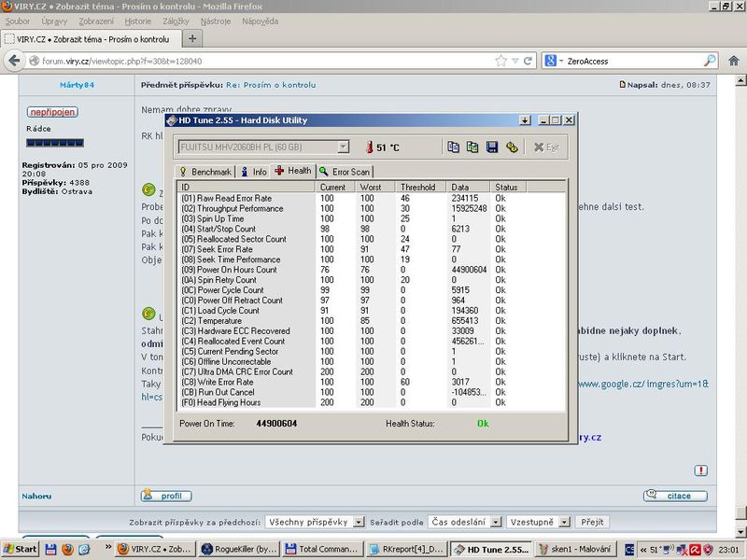Click the HD Tune Exit button
Screen dimensions: 747x560
[x=546, y=147]
